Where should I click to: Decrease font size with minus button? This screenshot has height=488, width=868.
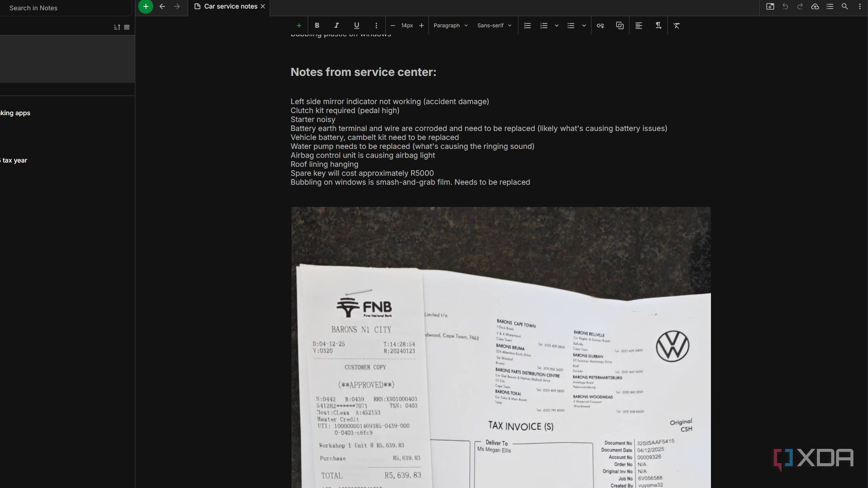pos(393,26)
